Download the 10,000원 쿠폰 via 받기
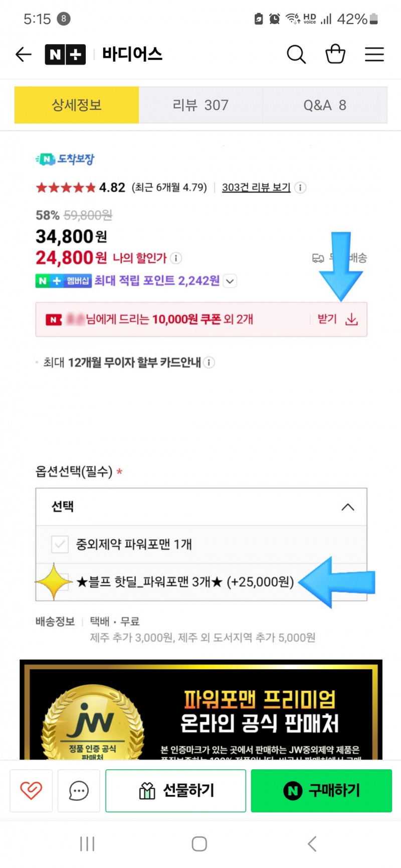The image size is (401, 868). click(337, 320)
